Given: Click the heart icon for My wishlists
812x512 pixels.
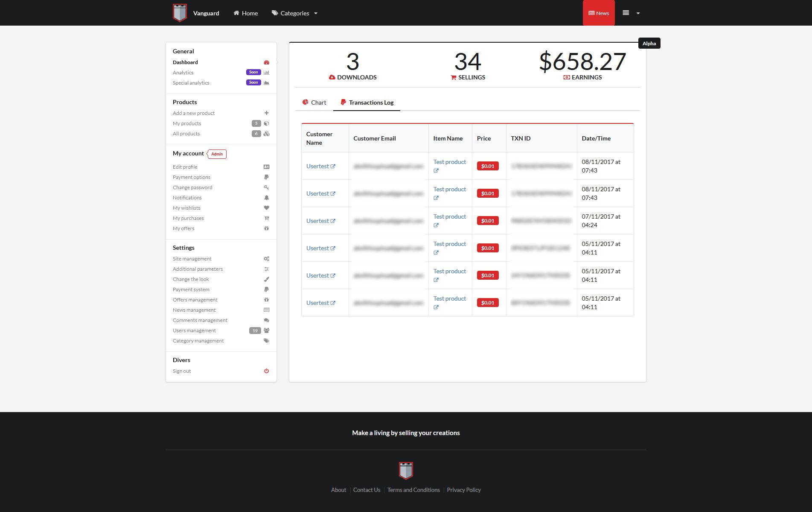Looking at the screenshot, I should (x=266, y=208).
